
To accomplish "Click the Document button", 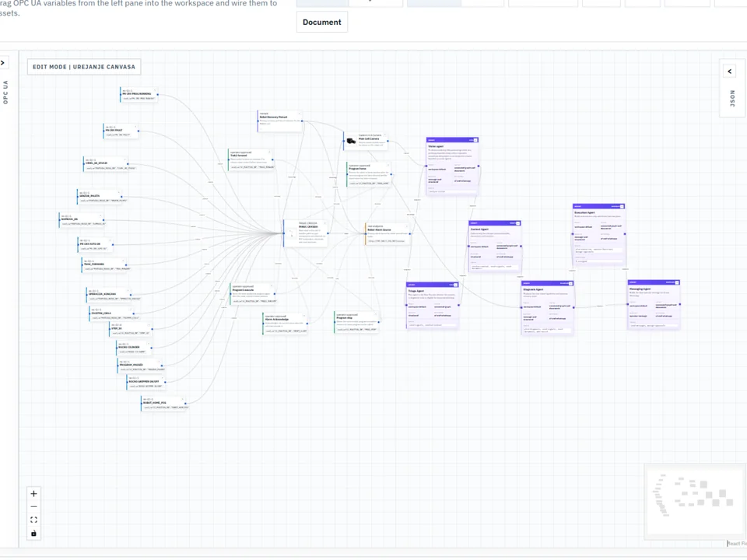I will coord(322,22).
